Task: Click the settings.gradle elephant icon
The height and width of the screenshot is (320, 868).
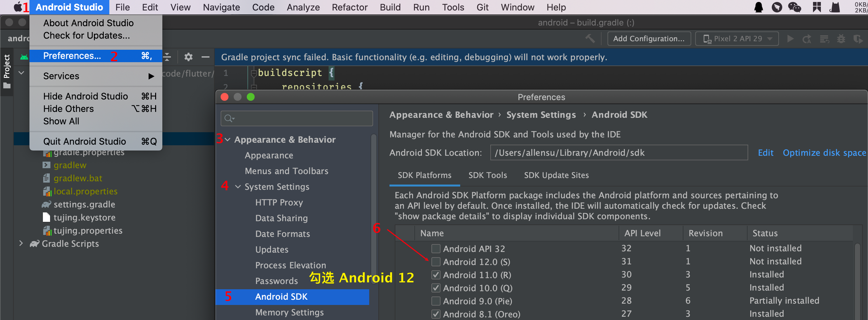Action: point(46,204)
